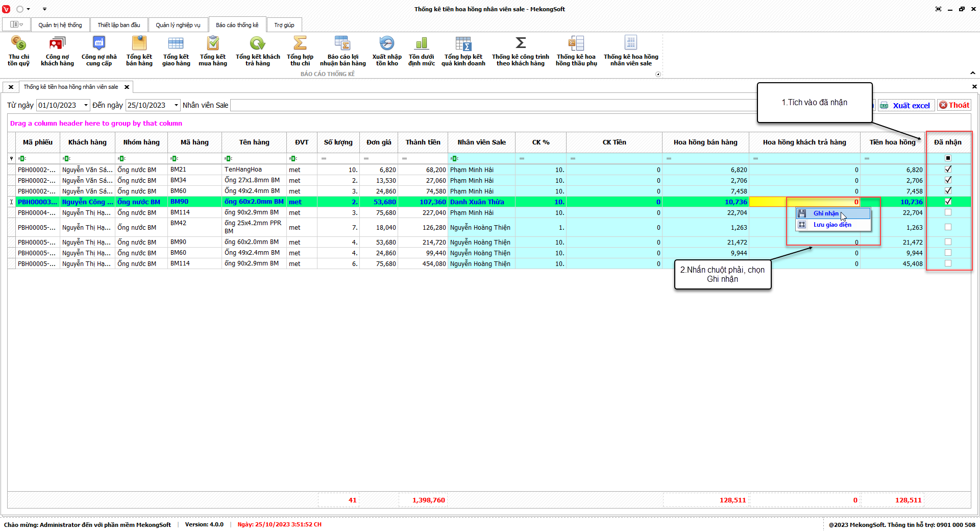Tick Đã nhận checkbox for BM114 PBH00004 row

(x=948, y=212)
